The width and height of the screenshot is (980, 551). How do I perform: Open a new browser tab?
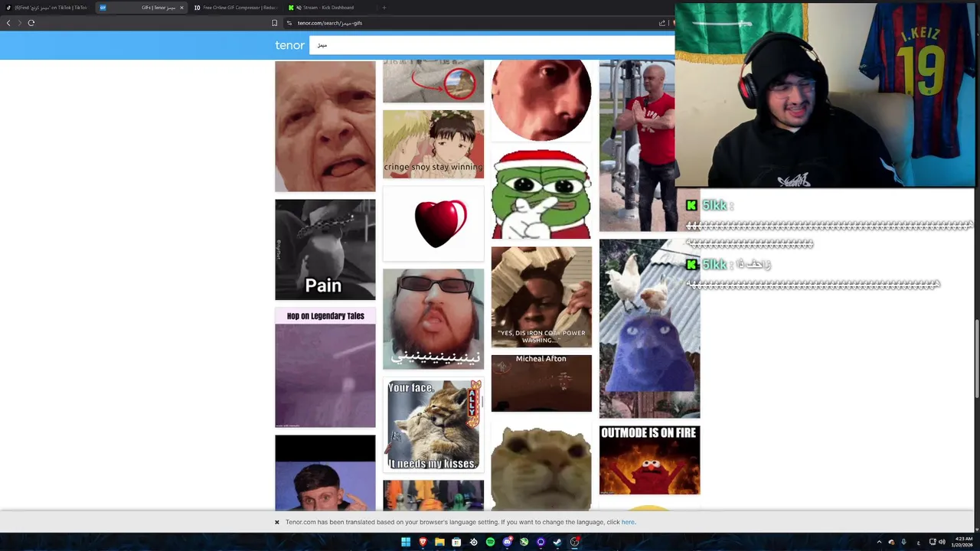pos(384,8)
